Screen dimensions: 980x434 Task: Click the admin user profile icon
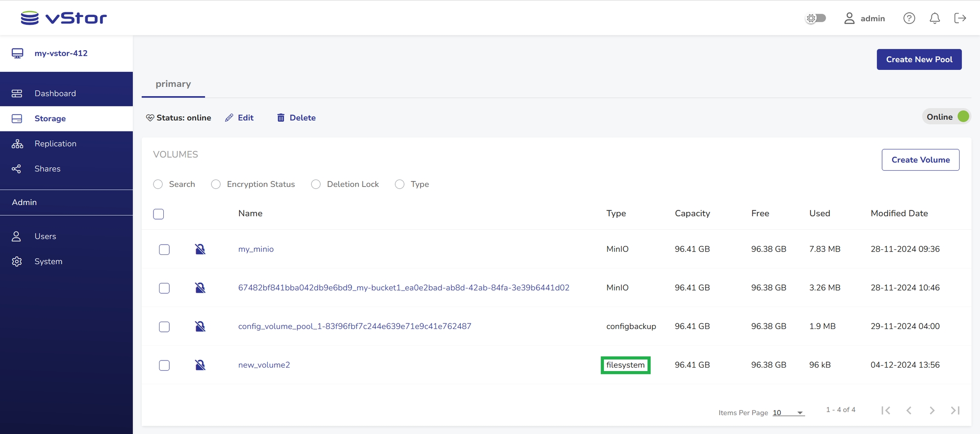point(849,18)
